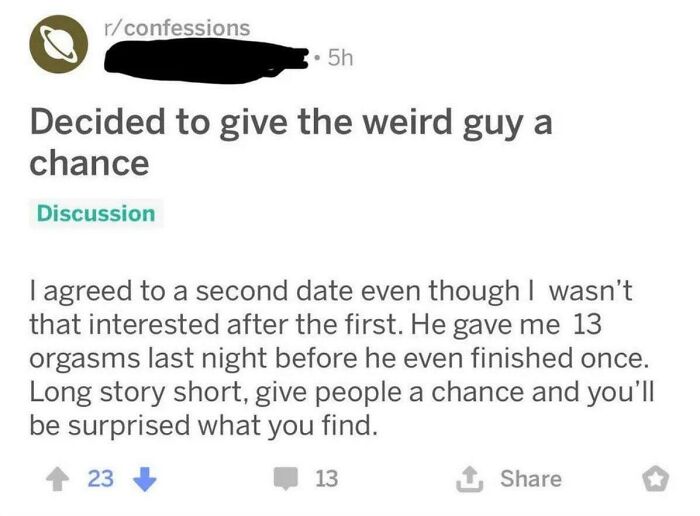The height and width of the screenshot is (516, 700).
Task: Open post titled Decided to give the weird guy
Action: (x=290, y=126)
